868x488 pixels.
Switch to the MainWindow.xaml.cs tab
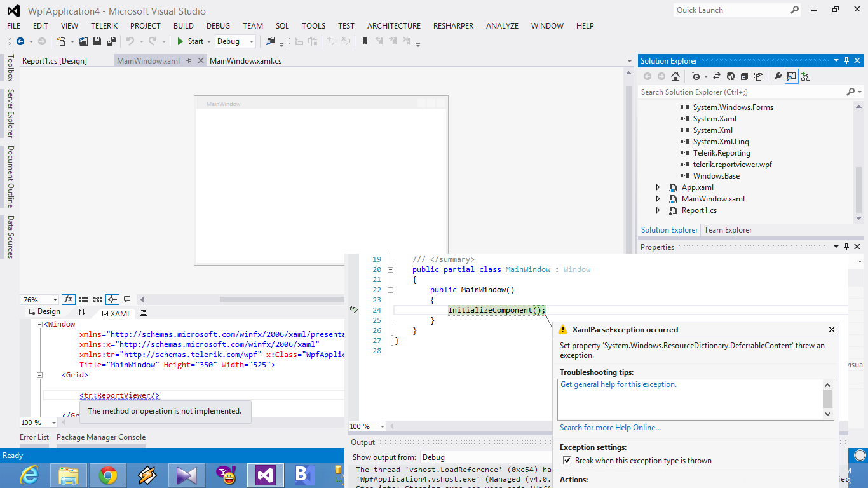point(245,61)
